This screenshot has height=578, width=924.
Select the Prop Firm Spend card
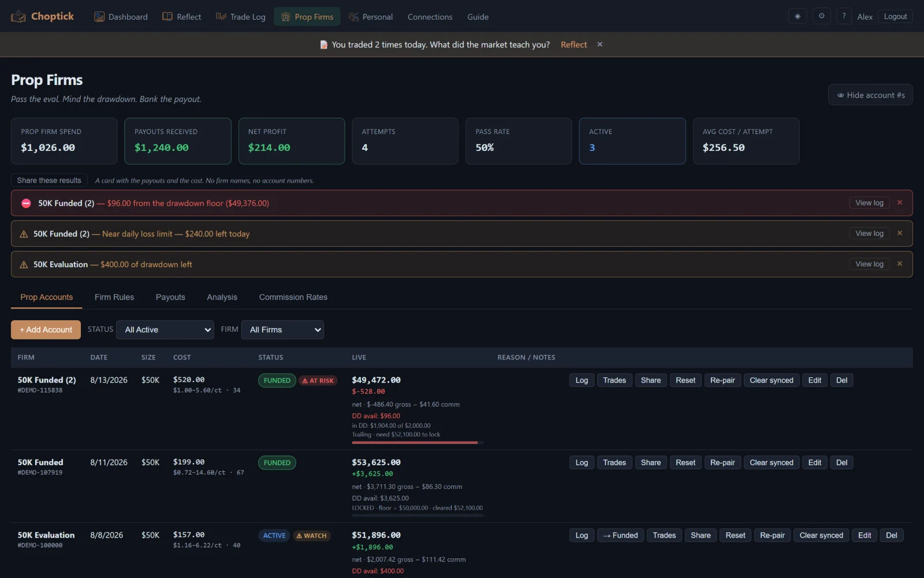tap(64, 141)
